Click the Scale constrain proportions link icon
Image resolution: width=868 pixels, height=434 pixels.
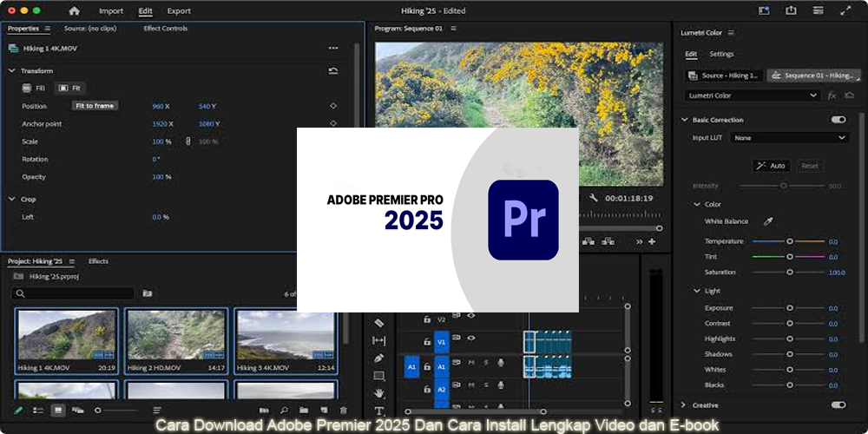(187, 141)
